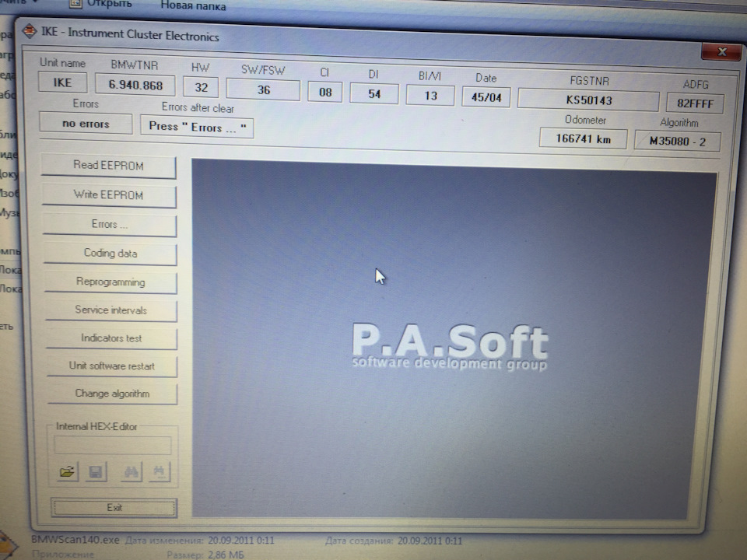
Task: Select SW/FSW value 36
Action: 263,90
